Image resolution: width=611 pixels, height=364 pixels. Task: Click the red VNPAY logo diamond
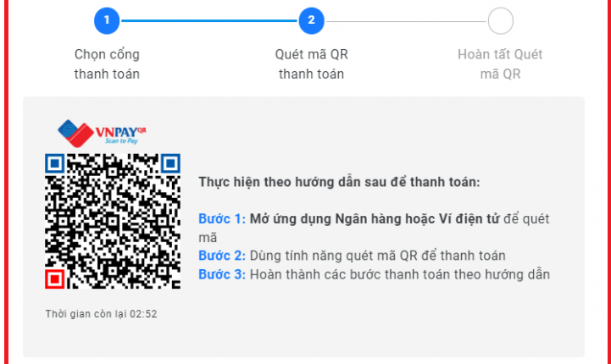pyautogui.click(x=81, y=136)
